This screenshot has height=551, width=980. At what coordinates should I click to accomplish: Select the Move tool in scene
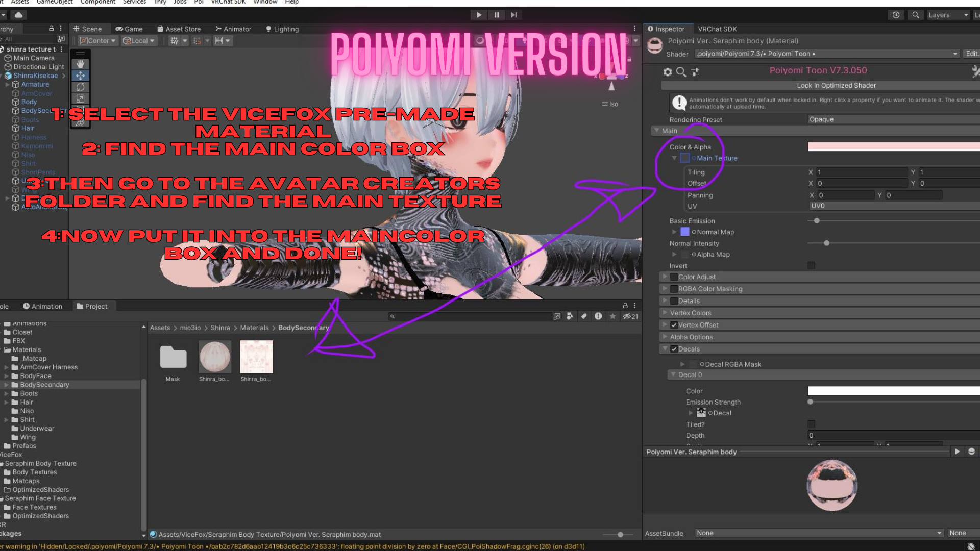pyautogui.click(x=80, y=76)
